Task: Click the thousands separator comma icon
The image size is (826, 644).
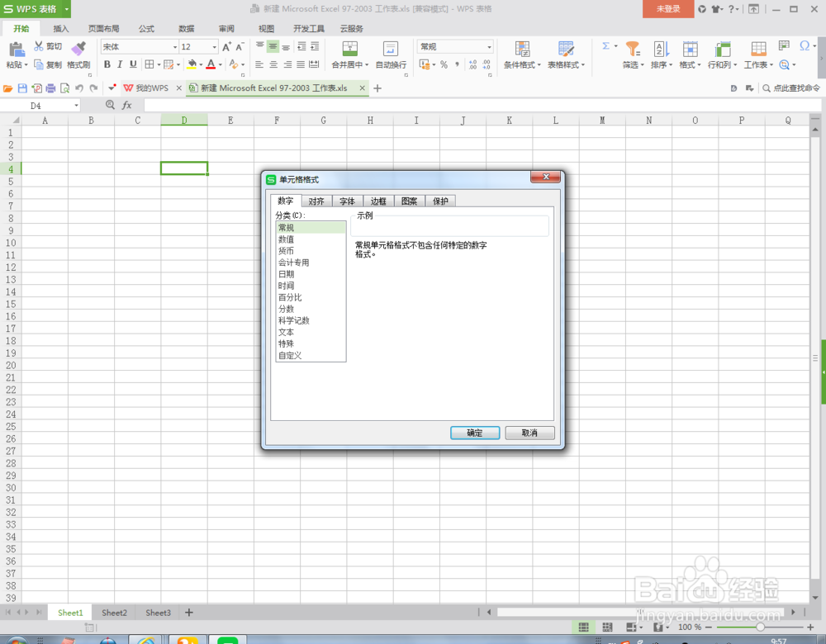Action: click(x=458, y=64)
